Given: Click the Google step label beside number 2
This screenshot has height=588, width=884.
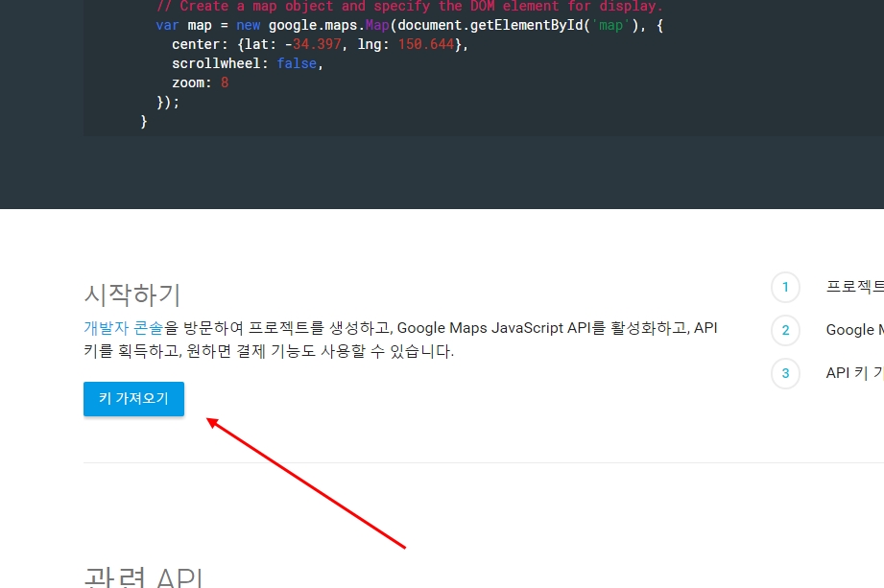Looking at the screenshot, I should (854, 330).
